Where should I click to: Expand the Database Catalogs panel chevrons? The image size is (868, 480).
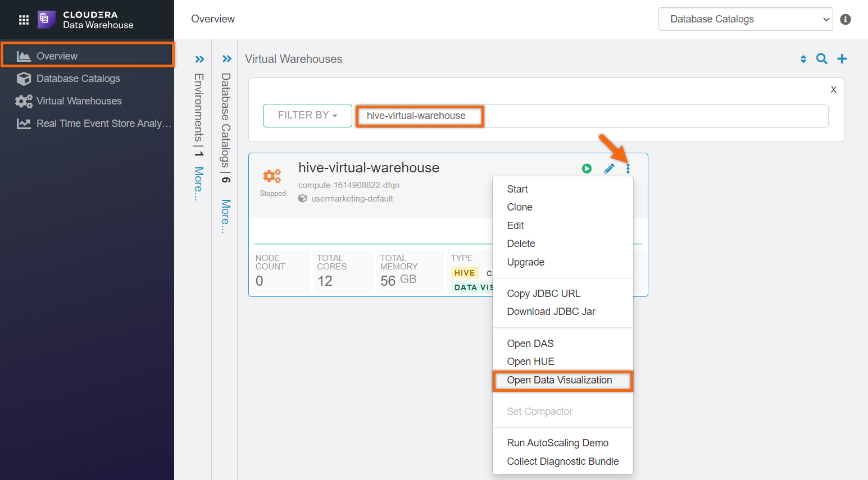coord(226,59)
